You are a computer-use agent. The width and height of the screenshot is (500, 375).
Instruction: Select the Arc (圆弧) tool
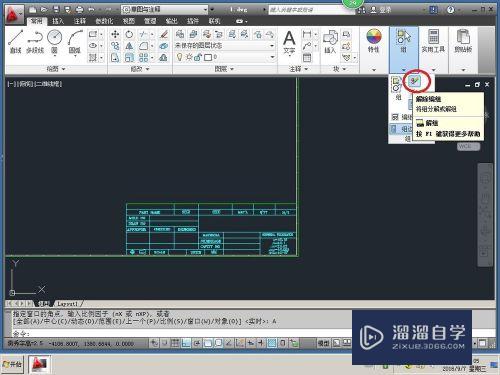point(75,41)
